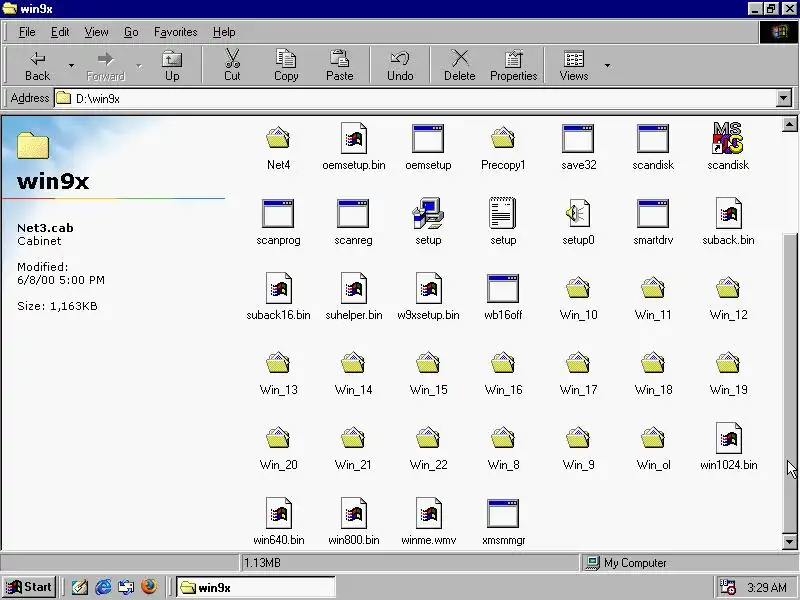
Task: Click the Cut scissors icon
Action: pyautogui.click(x=232, y=59)
